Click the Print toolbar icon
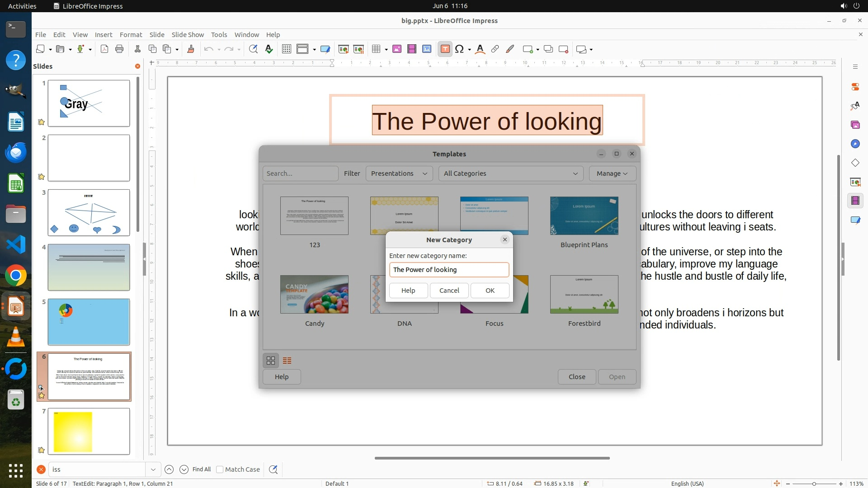This screenshot has height=488, width=868. coord(119,49)
